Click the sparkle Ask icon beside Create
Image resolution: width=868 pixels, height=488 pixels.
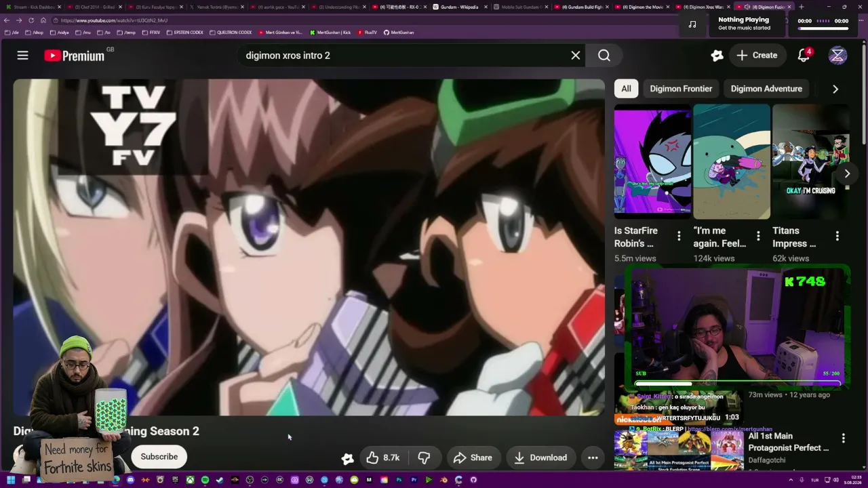(x=717, y=56)
